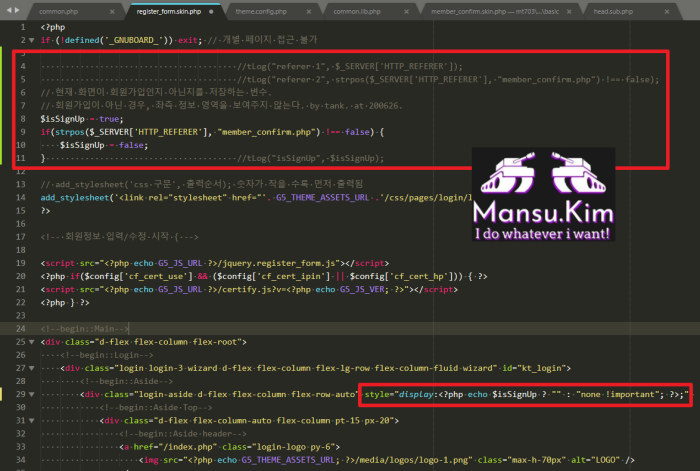Image resolution: width=700 pixels, height=471 pixels.
Task: Click the unsaved dot on register_form.skin.php tab
Action: pos(211,12)
